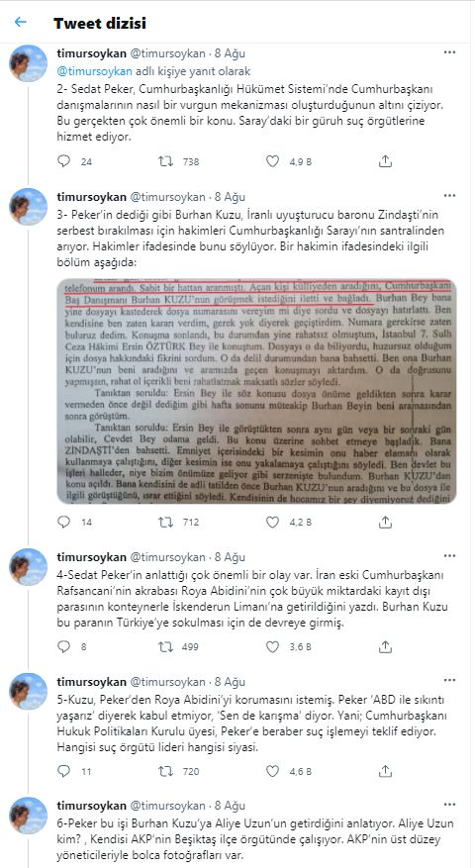Open the timursoykan avatar beside tweet 4
This screenshot has height=868, width=475.
tap(29, 567)
